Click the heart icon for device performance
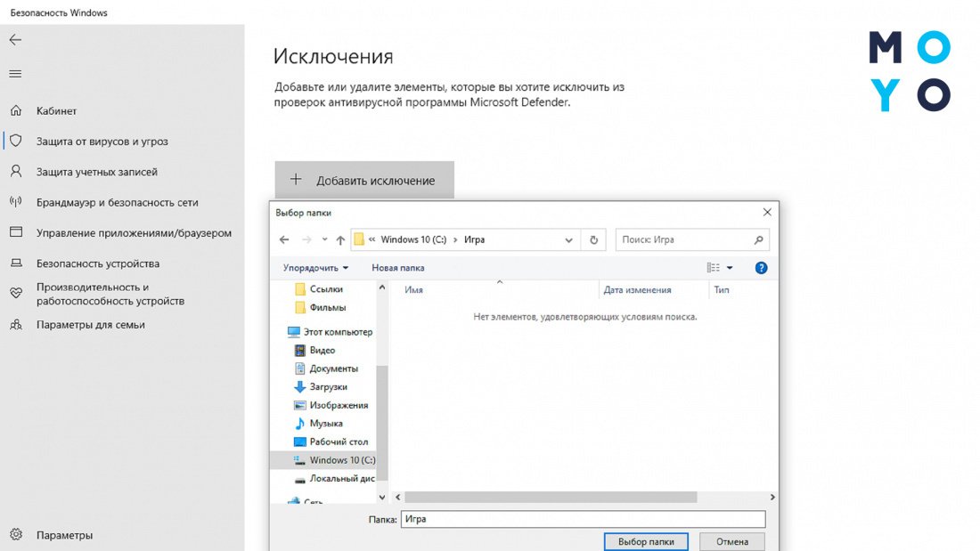Screen dimensions: 980x551 pyautogui.click(x=16, y=293)
